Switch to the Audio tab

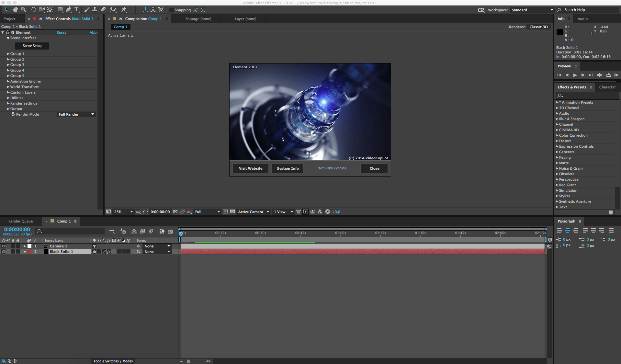(x=582, y=19)
